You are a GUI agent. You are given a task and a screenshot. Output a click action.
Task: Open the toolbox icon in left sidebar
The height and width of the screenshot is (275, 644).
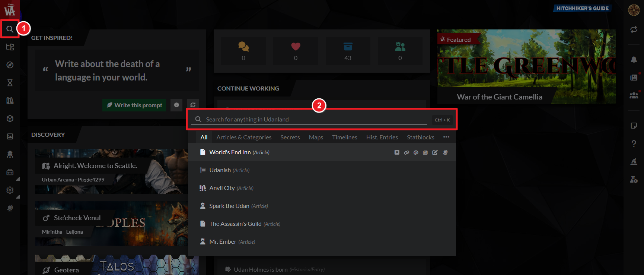tap(10, 172)
